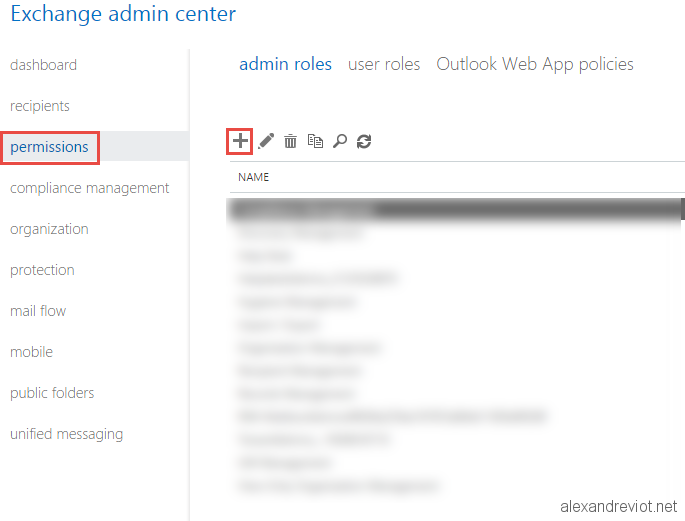
Task: Open the Outlook Web App policies tab
Action: 535,64
